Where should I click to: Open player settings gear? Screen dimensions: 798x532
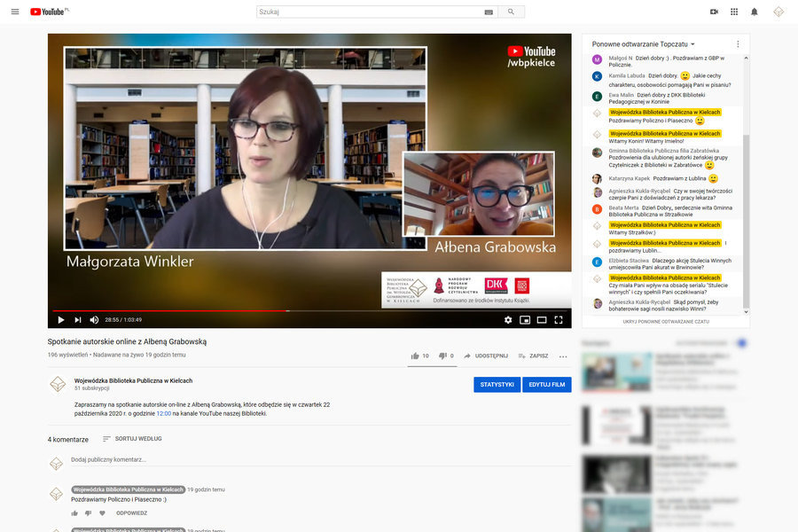508,320
